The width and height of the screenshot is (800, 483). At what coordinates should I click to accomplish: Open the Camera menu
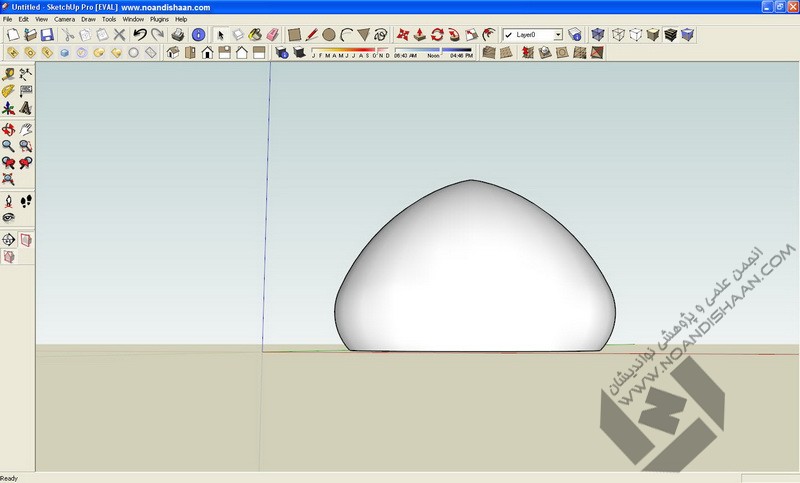64,19
